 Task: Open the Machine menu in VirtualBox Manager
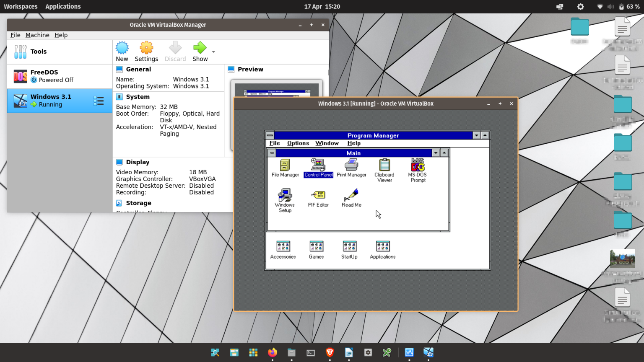[x=37, y=35]
